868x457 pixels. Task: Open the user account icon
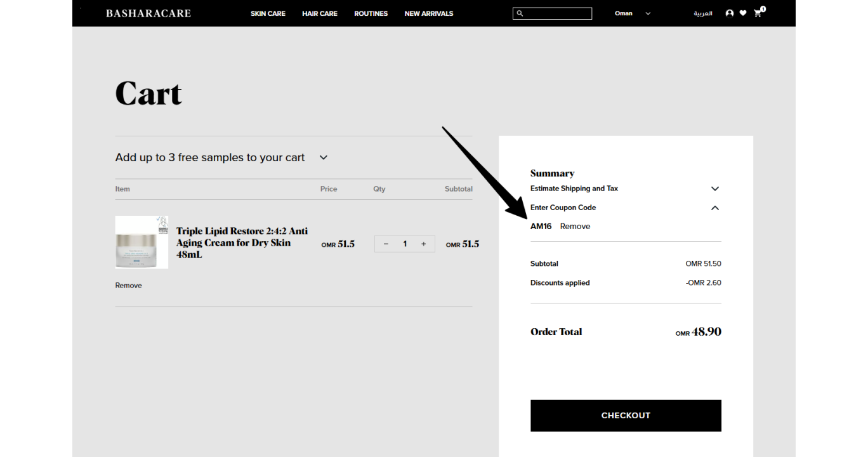(730, 13)
